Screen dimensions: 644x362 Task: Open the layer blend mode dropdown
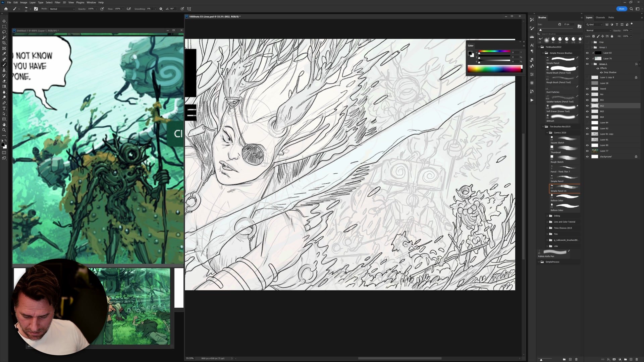pos(599,31)
